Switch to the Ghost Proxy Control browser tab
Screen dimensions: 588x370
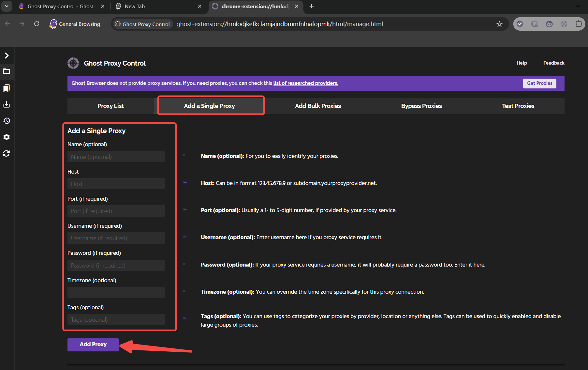coord(60,7)
